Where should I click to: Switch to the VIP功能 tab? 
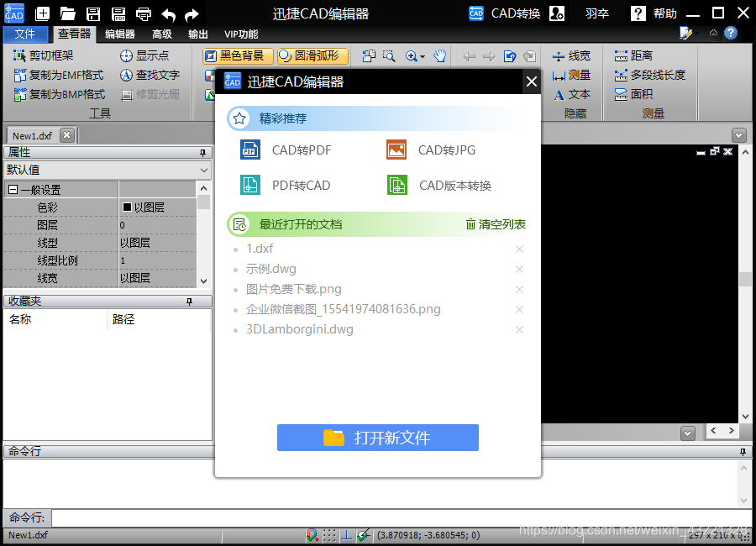241,34
